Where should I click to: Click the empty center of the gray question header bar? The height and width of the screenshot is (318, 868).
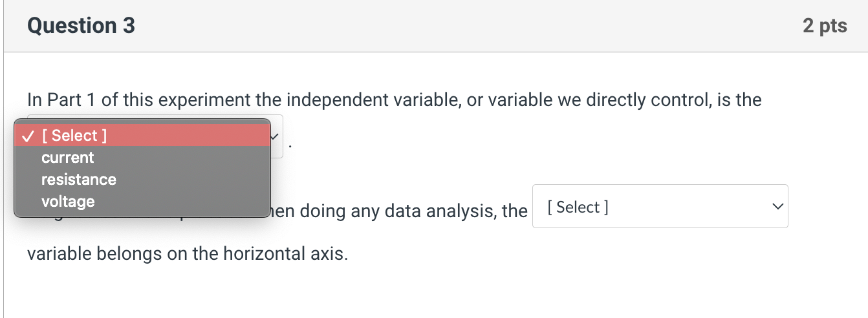[x=453, y=26]
